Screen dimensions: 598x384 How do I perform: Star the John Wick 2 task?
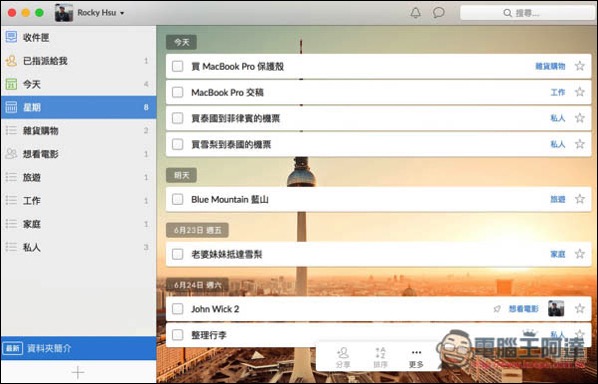click(580, 308)
